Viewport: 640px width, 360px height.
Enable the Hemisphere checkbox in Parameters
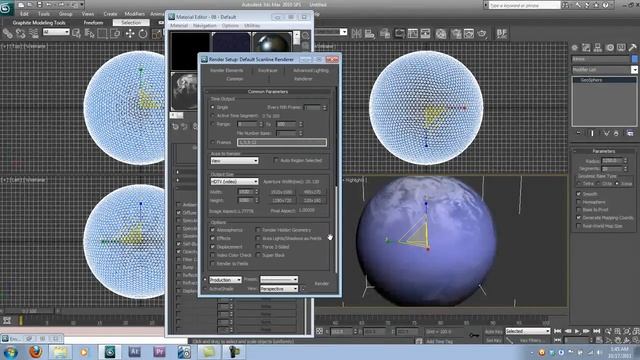[x=579, y=202]
